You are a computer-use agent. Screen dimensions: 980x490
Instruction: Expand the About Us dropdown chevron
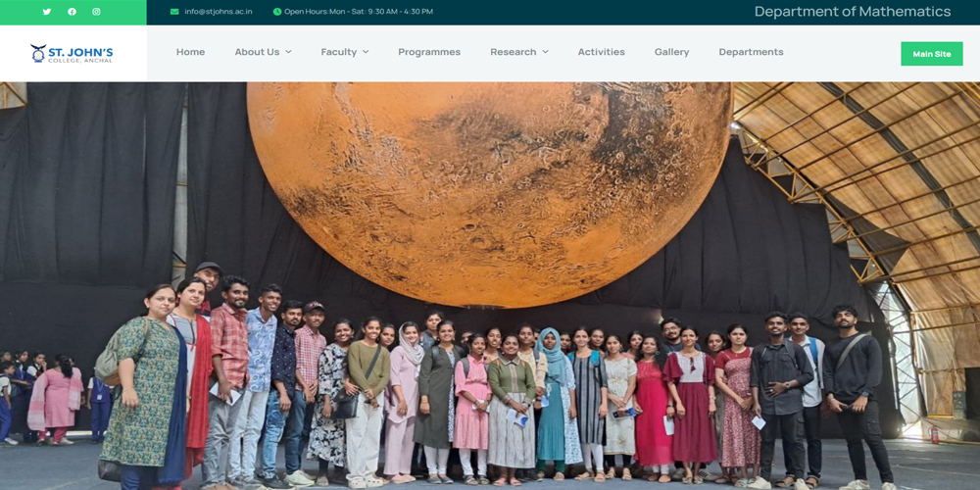[x=288, y=52]
